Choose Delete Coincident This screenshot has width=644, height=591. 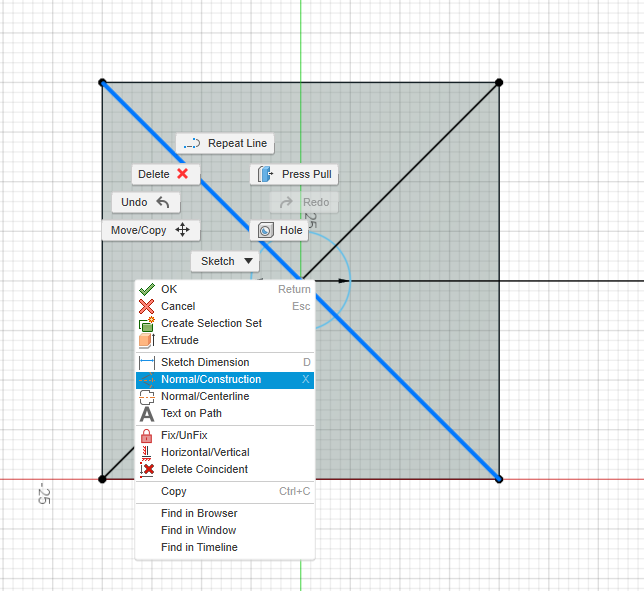225,469
